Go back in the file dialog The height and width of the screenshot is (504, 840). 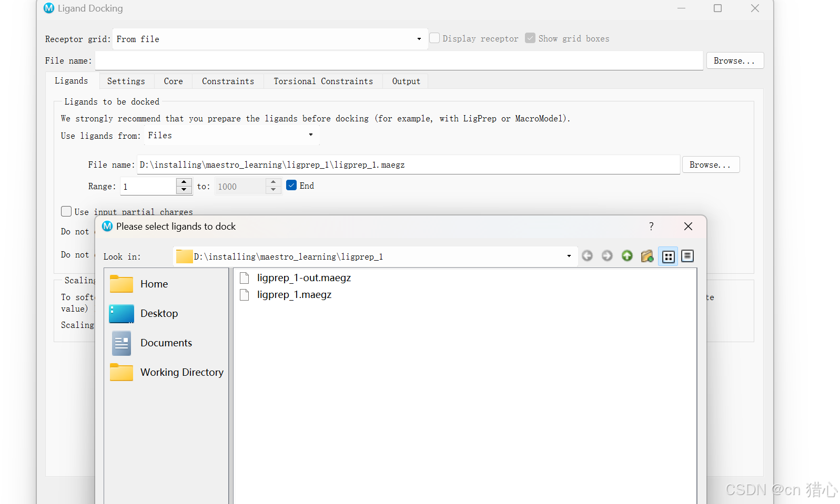point(587,256)
